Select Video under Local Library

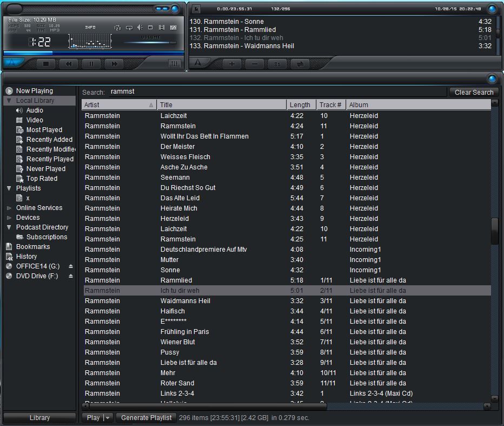(35, 120)
